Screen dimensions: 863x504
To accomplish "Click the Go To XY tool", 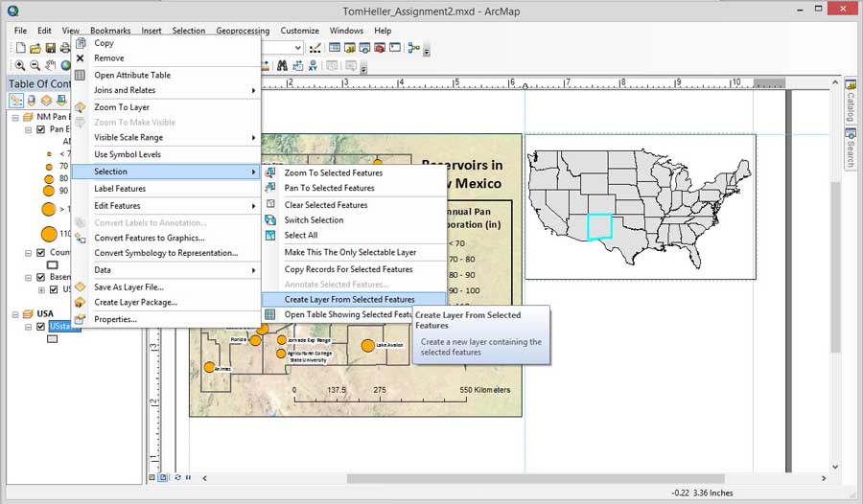I will (313, 65).
